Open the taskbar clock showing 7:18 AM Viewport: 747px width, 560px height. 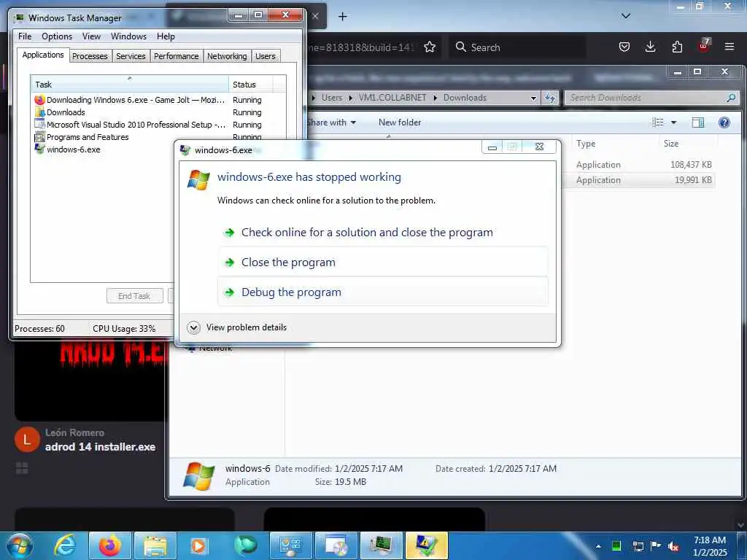[x=710, y=546]
